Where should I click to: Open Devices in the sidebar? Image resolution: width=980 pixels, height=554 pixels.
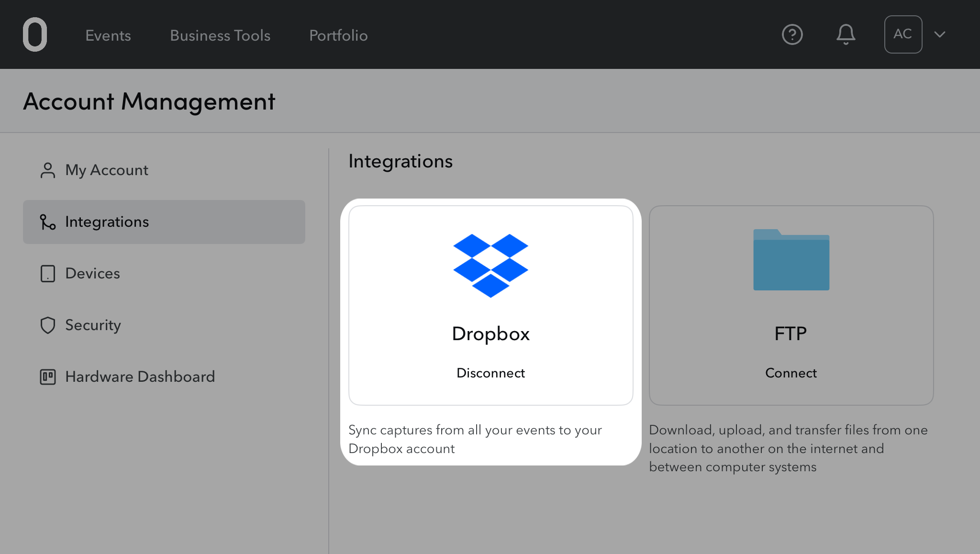(x=164, y=274)
